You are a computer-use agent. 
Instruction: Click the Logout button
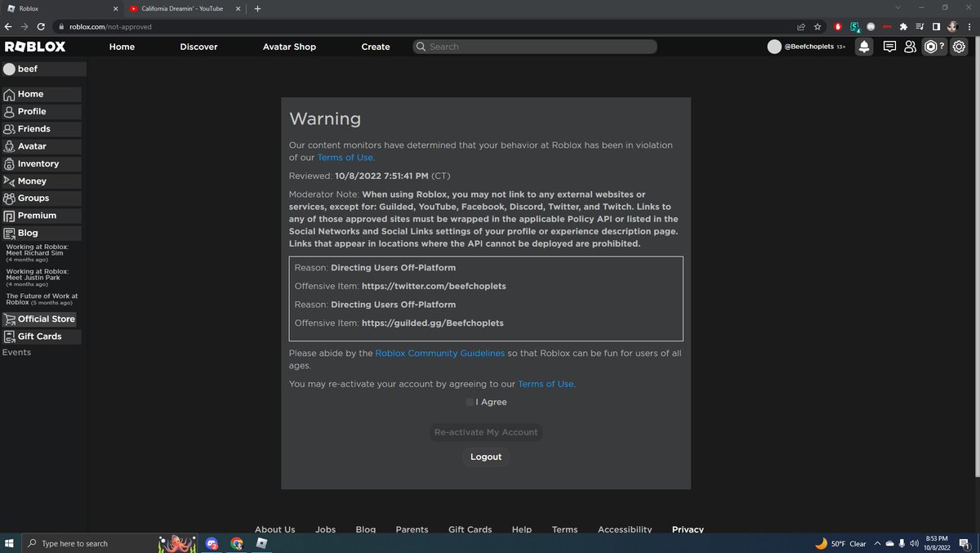coord(486,457)
